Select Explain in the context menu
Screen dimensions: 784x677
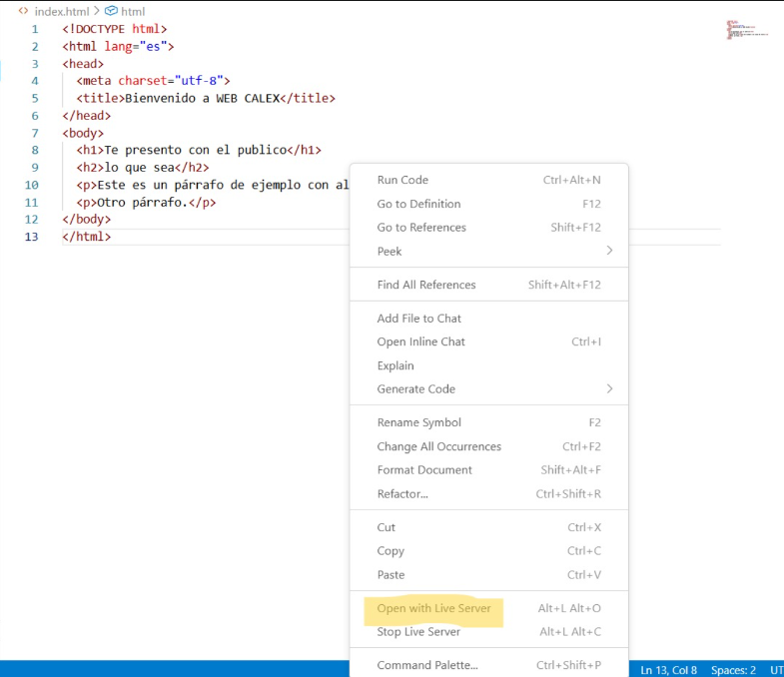[489, 365]
